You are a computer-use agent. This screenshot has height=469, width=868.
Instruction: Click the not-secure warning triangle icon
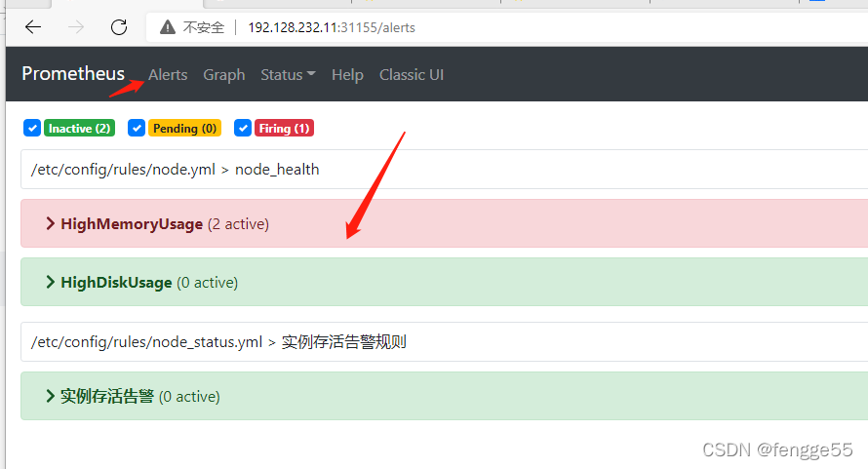pyautogui.click(x=167, y=27)
